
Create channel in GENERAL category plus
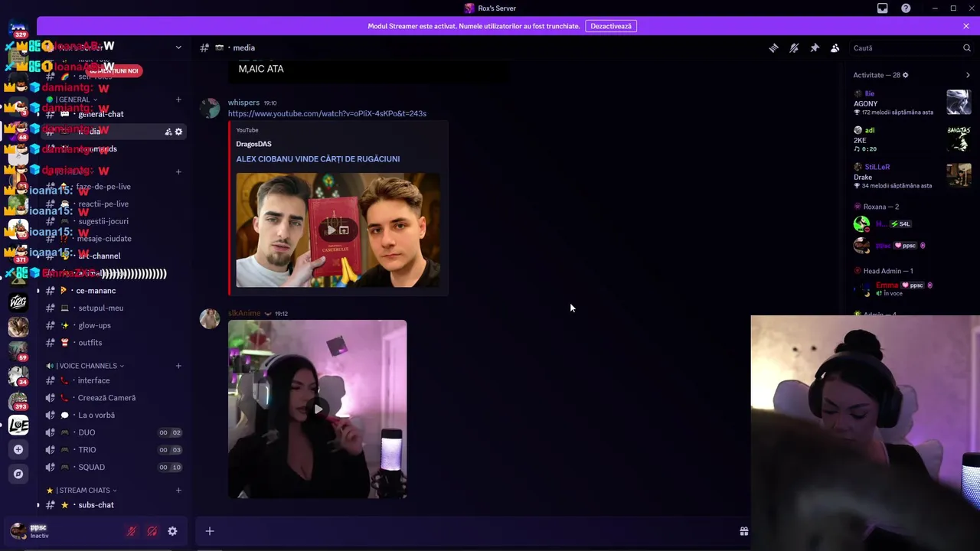178,99
